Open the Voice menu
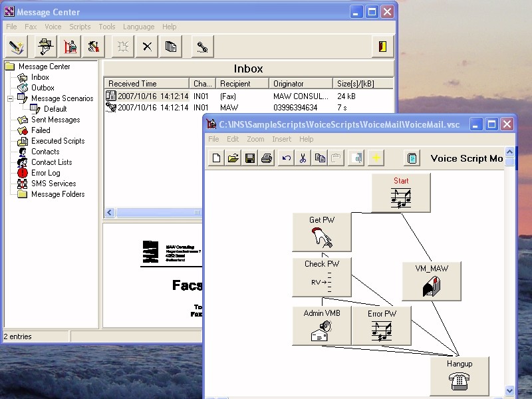532x399 pixels. pos(52,27)
